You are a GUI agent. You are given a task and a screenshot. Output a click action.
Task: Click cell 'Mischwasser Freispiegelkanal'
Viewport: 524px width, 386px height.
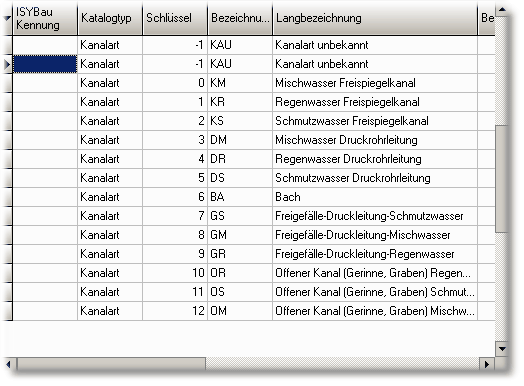pyautogui.click(x=375, y=83)
